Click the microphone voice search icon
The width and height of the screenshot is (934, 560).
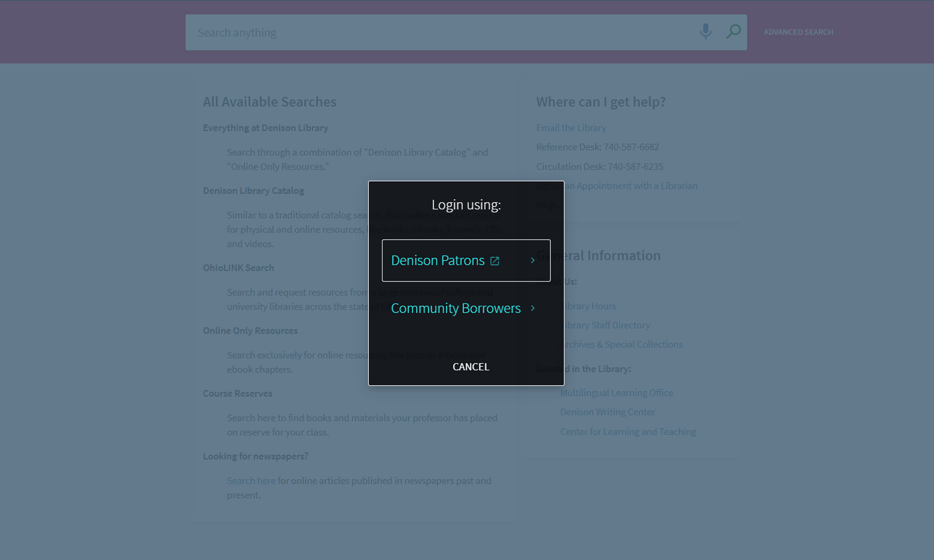(706, 32)
